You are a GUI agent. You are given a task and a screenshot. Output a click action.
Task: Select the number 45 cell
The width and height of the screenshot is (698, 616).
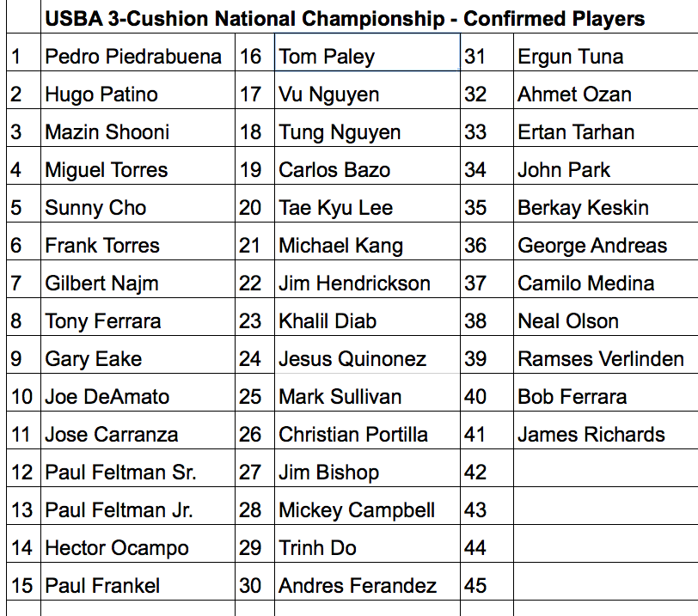487,582
